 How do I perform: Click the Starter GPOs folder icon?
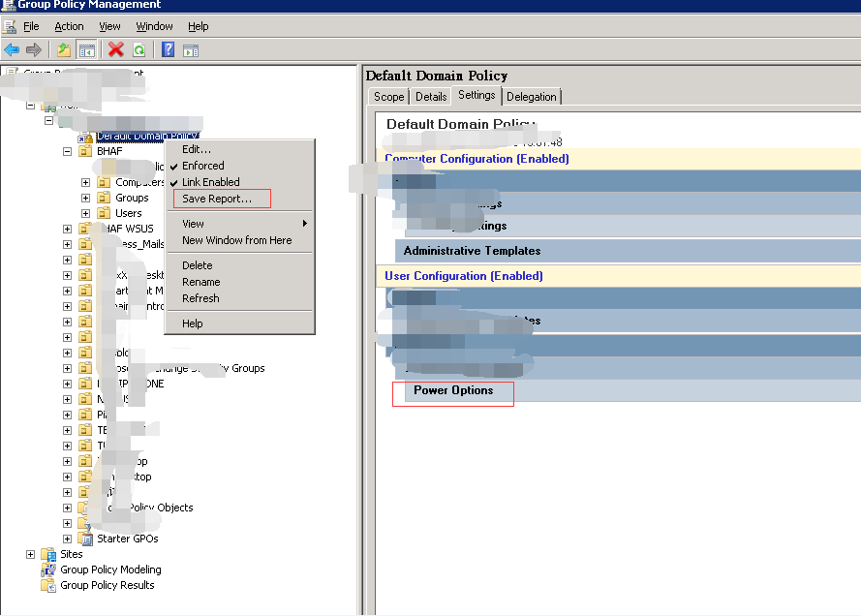tap(85, 539)
